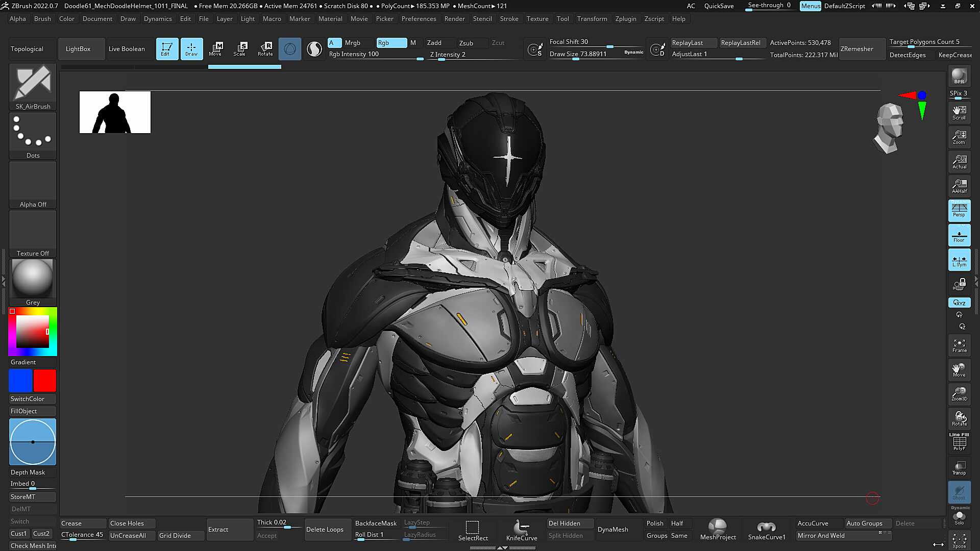Image resolution: width=980 pixels, height=551 pixels.
Task: Enable Zsub sculpt mode
Action: pyautogui.click(x=466, y=43)
